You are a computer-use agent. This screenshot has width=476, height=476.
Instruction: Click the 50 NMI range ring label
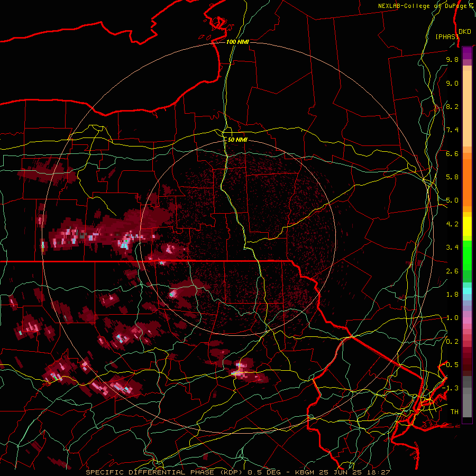[x=237, y=140]
